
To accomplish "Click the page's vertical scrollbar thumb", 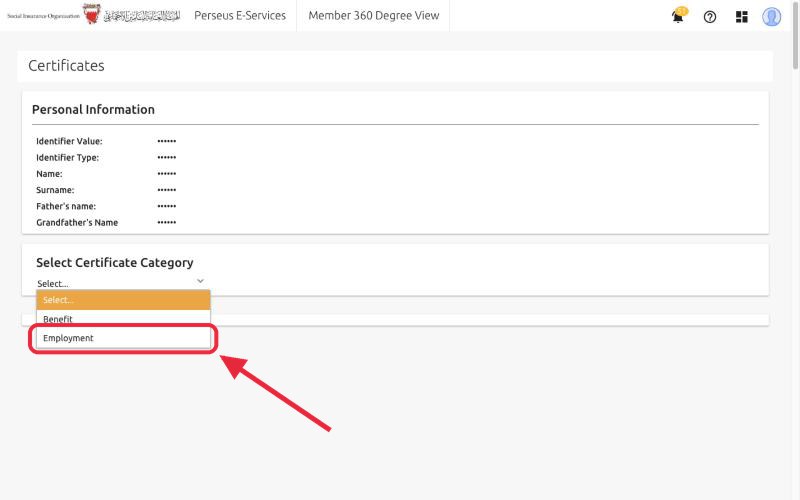I will pos(795,35).
